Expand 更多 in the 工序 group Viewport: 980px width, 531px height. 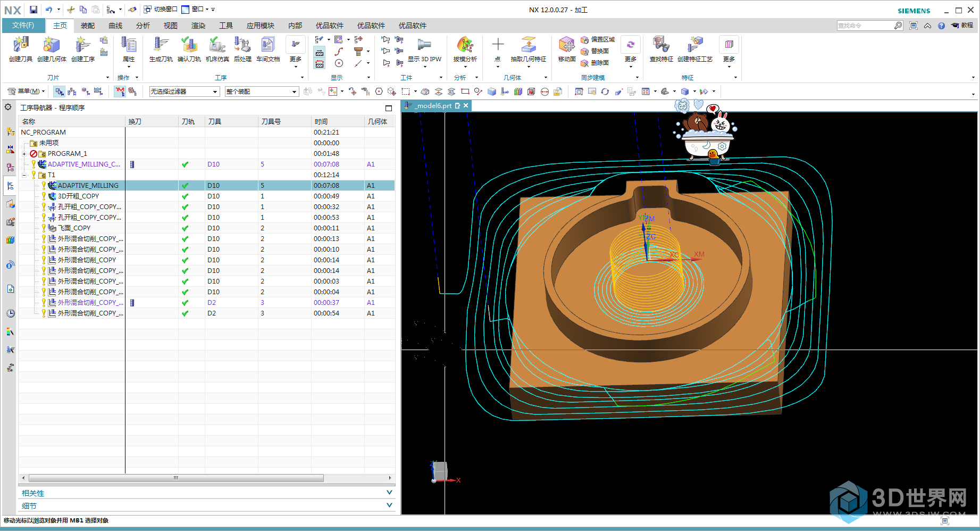(x=296, y=51)
